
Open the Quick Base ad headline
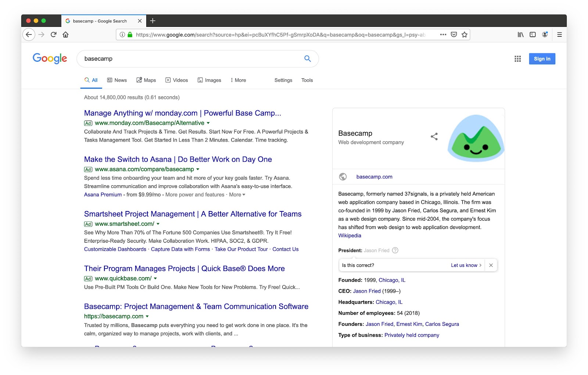tap(184, 269)
